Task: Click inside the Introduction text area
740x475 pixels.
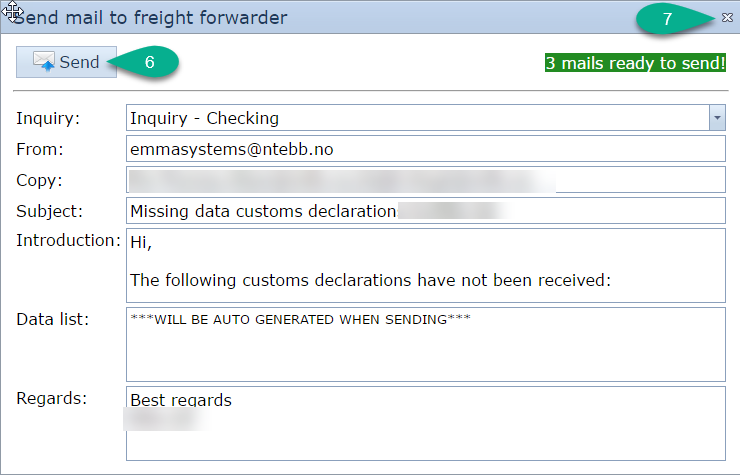Action: point(425,264)
